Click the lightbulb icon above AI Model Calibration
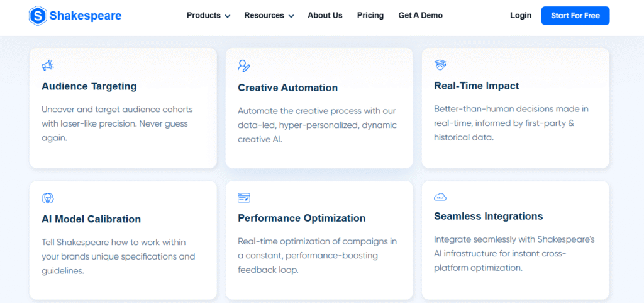The height and width of the screenshot is (303, 644). pyautogui.click(x=48, y=198)
